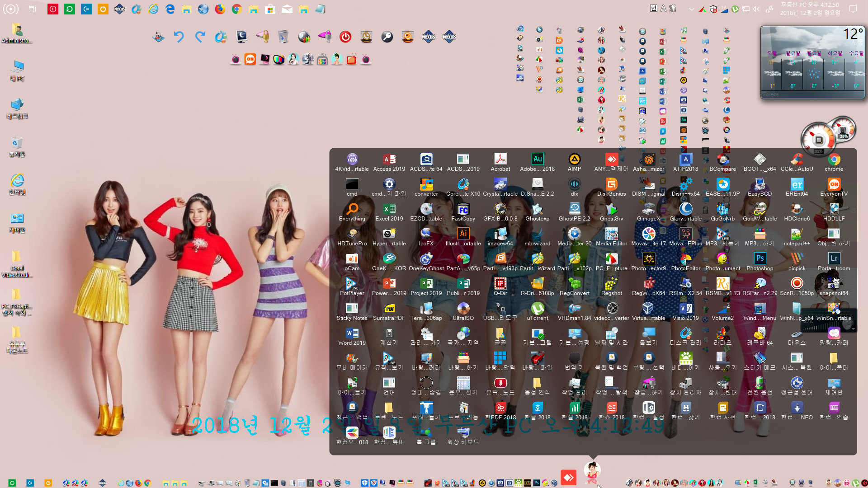Open Acrobat in the launcher panel
Image resolution: width=868 pixels, height=488 pixels.
[500, 162]
